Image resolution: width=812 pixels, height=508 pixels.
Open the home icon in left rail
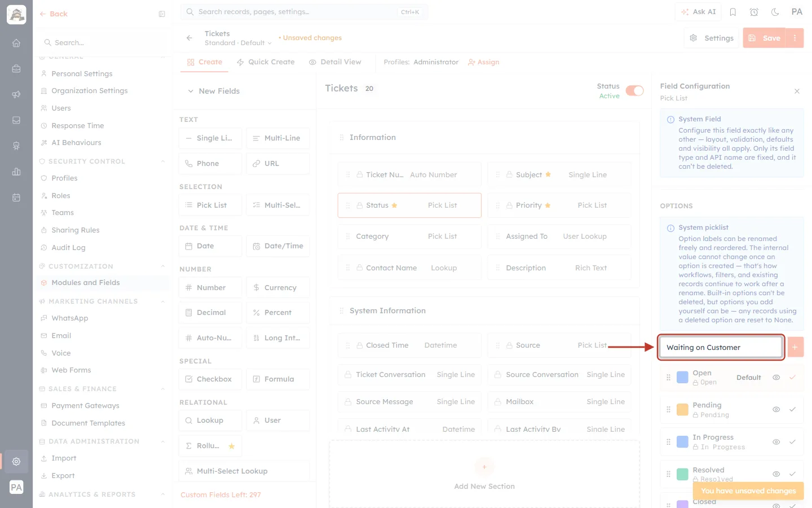tap(16, 43)
